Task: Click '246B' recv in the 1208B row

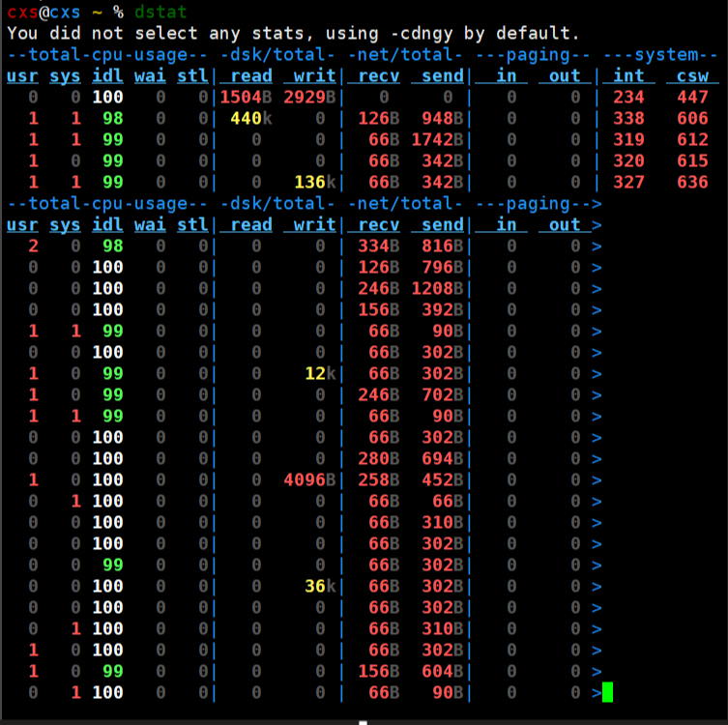Action: (378, 289)
